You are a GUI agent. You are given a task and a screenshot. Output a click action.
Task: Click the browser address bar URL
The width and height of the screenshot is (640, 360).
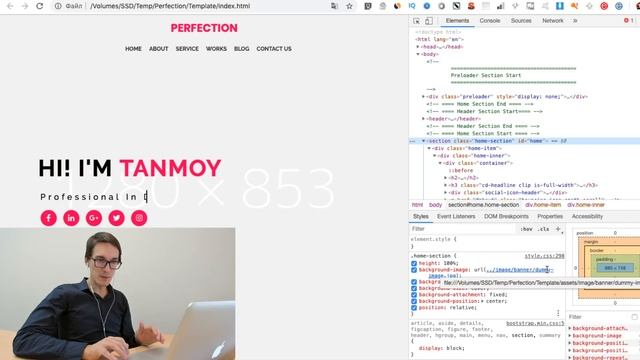coord(170,6)
